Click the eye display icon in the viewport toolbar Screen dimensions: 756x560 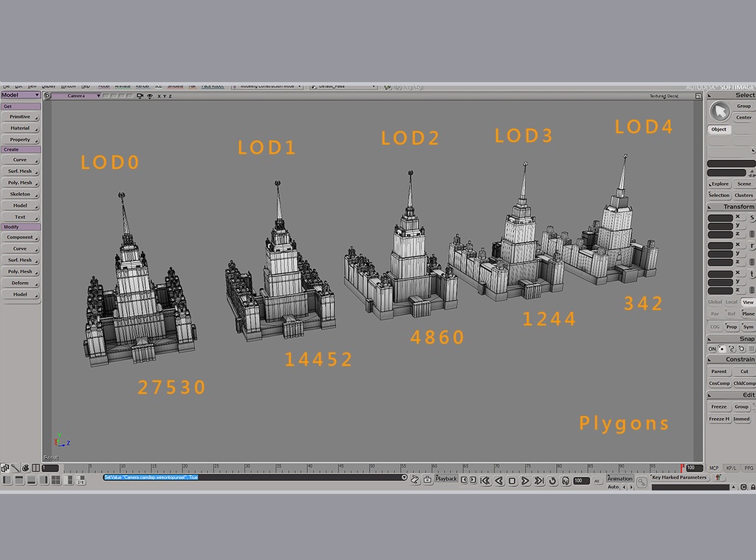(150, 94)
